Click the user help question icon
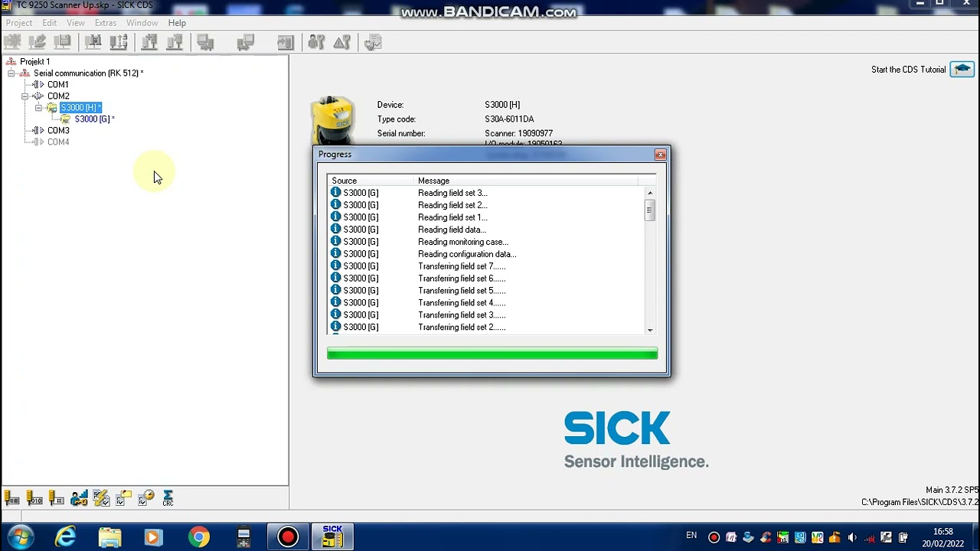Screen dimensions: 980x551 316,43
